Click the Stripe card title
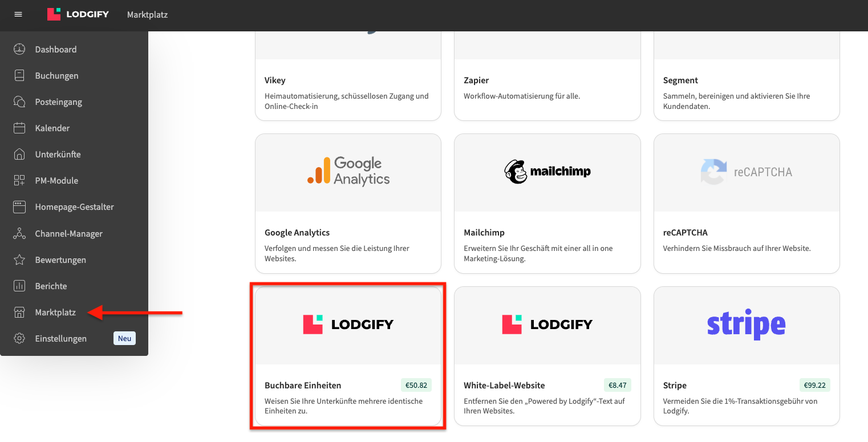868x442 pixels. point(675,385)
